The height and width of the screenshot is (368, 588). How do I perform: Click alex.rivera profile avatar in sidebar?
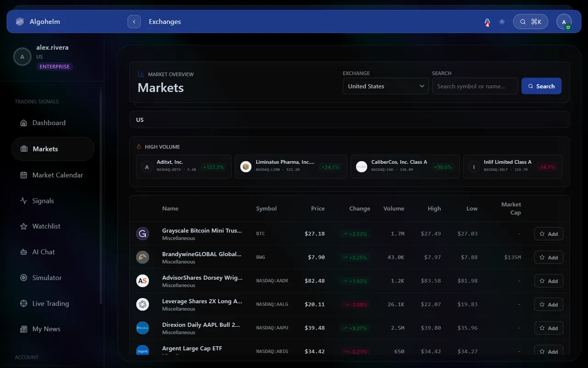pyautogui.click(x=22, y=57)
